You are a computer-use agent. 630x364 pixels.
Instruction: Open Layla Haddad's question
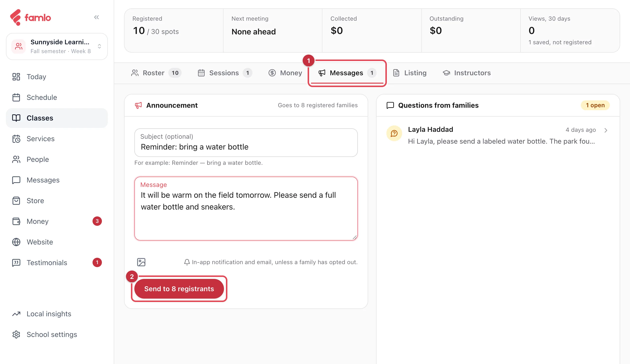coord(498,136)
